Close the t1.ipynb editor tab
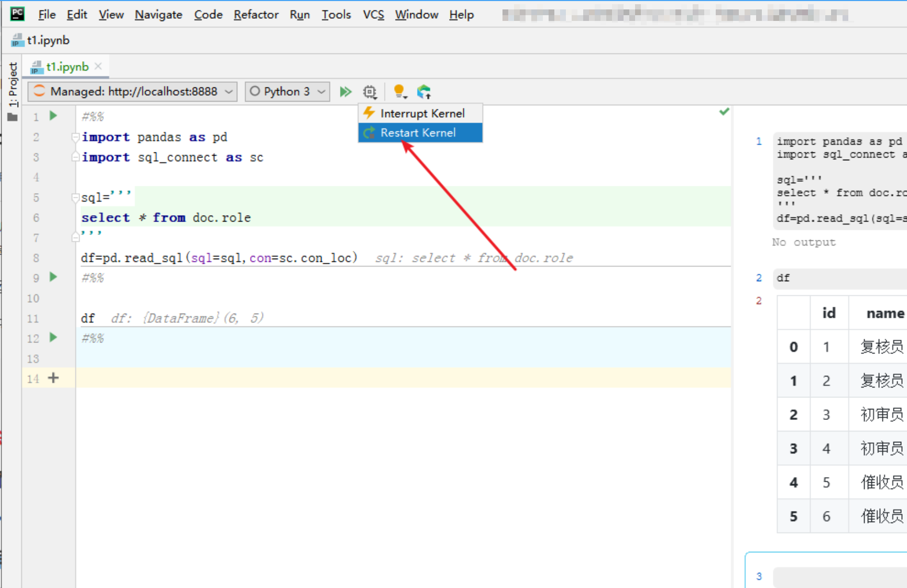 click(x=99, y=66)
